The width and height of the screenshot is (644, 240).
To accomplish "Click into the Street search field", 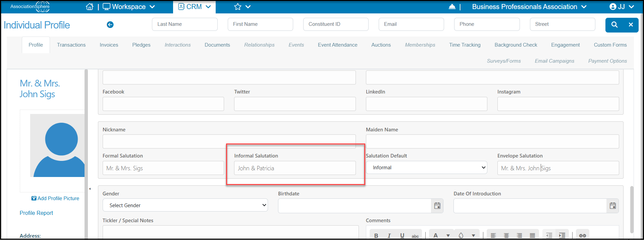I will point(562,24).
